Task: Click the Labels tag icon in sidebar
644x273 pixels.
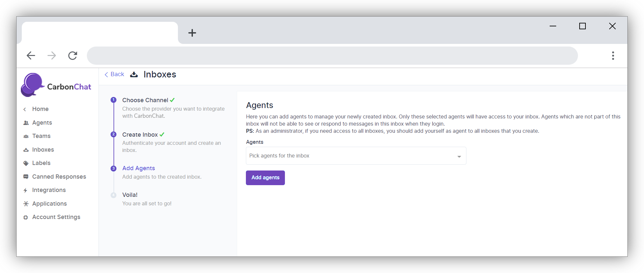Action: (26, 163)
